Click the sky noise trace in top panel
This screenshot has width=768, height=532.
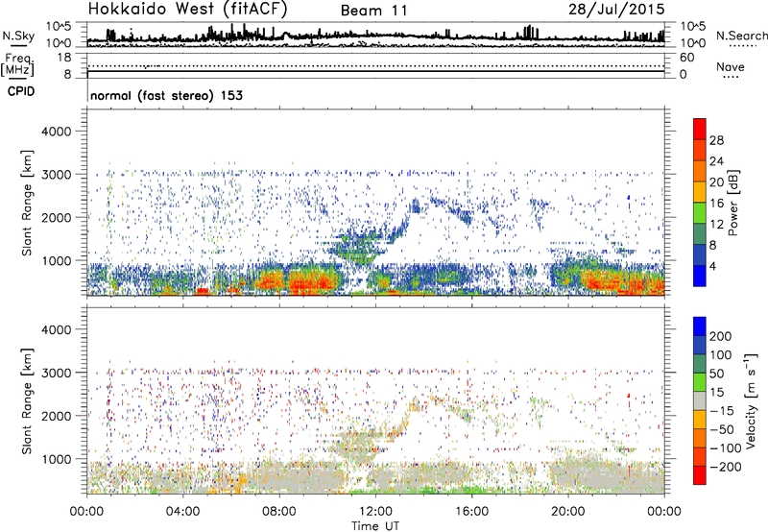click(x=375, y=35)
